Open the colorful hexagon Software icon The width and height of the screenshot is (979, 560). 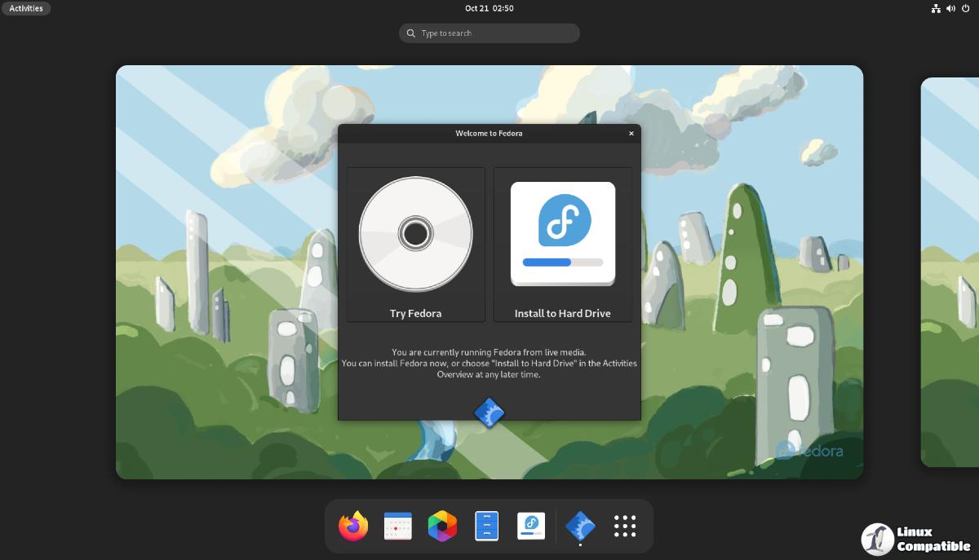pyautogui.click(x=442, y=526)
